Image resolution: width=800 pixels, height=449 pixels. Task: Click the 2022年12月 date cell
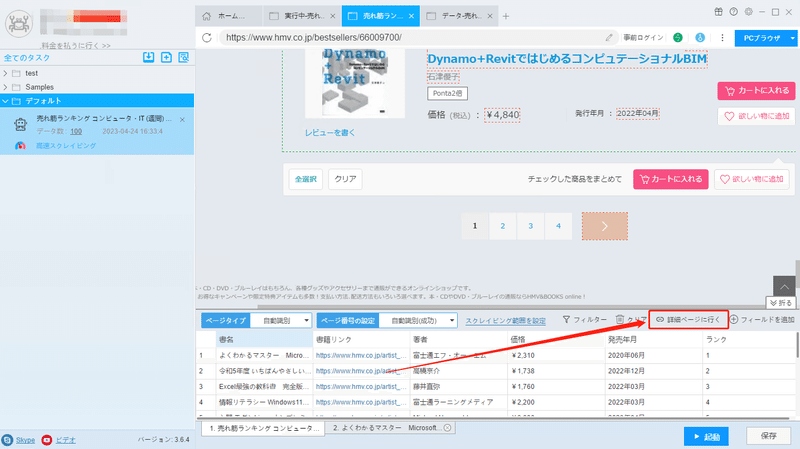point(653,371)
